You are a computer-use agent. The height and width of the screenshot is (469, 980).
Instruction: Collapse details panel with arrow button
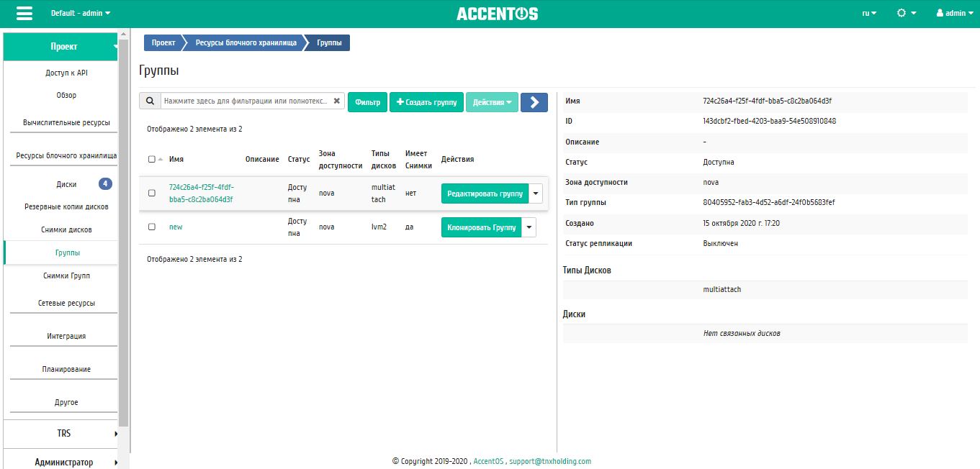tap(534, 102)
